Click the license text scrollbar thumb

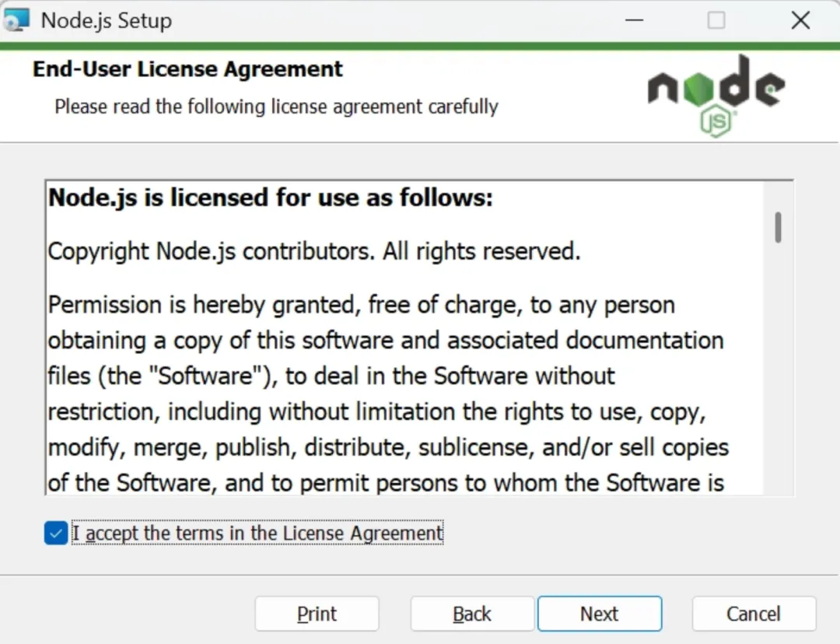point(778,227)
